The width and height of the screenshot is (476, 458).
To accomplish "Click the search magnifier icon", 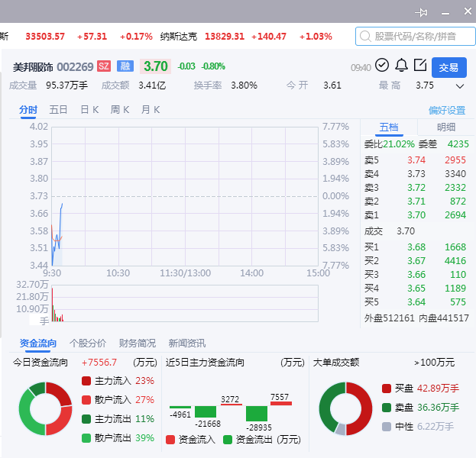I will click(365, 37).
